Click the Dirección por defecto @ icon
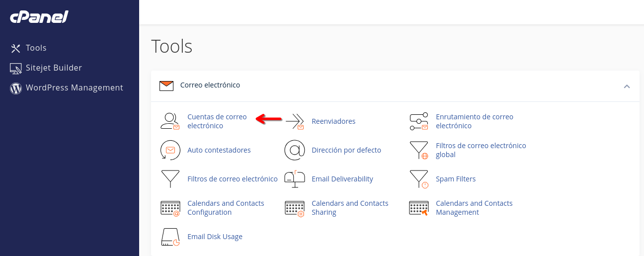This screenshot has width=644, height=256. [294, 150]
